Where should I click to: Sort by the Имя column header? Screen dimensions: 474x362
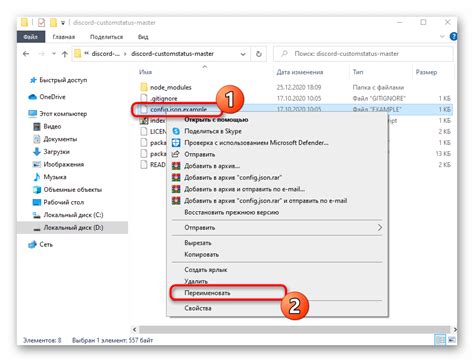coord(146,72)
